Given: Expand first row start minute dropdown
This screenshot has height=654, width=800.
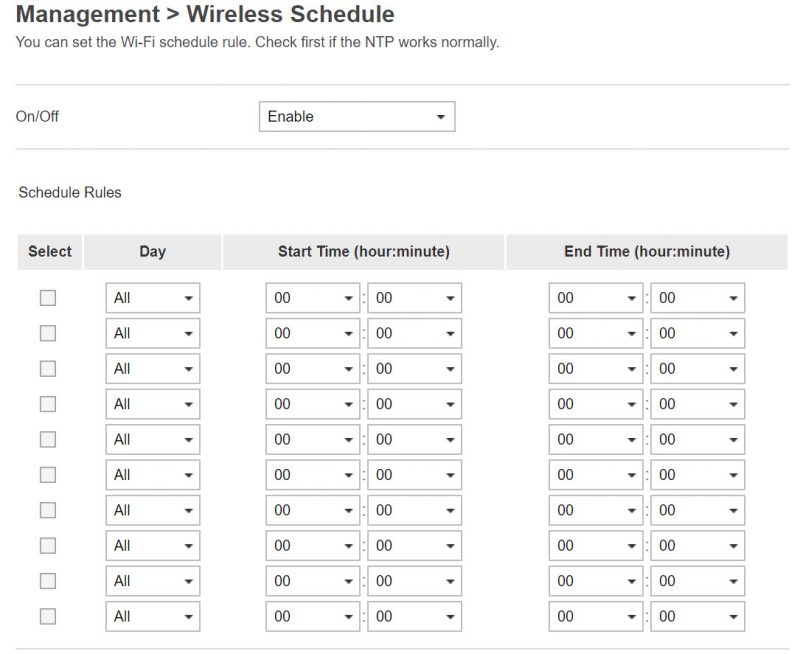Looking at the screenshot, I should [414, 298].
